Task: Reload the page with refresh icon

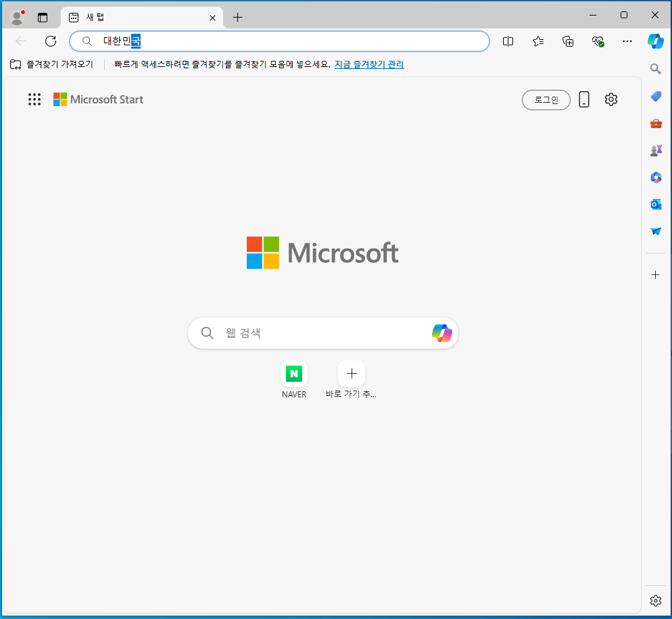Action: click(51, 41)
